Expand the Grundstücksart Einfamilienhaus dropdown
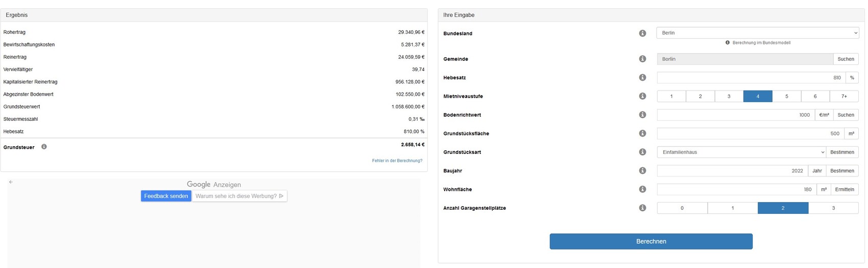Screen dimensions: 868x268 (x=741, y=152)
